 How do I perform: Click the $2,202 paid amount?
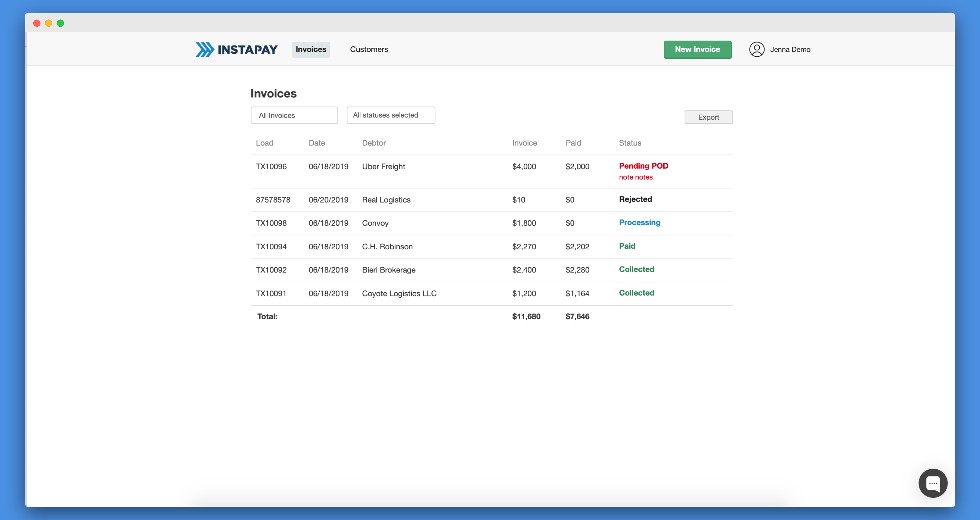tap(577, 247)
